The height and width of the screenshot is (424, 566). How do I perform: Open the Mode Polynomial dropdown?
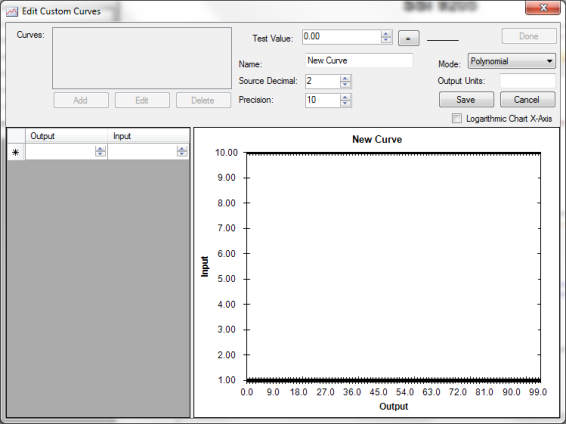[511, 61]
